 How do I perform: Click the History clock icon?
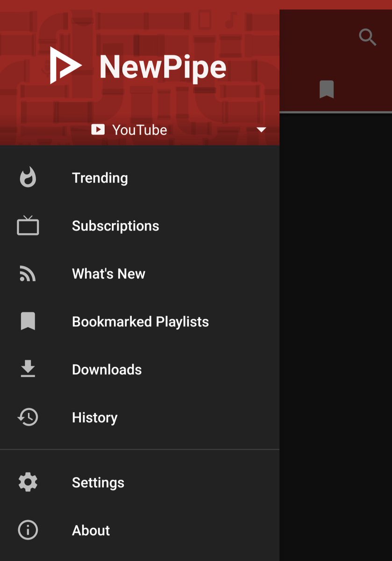[x=28, y=417]
